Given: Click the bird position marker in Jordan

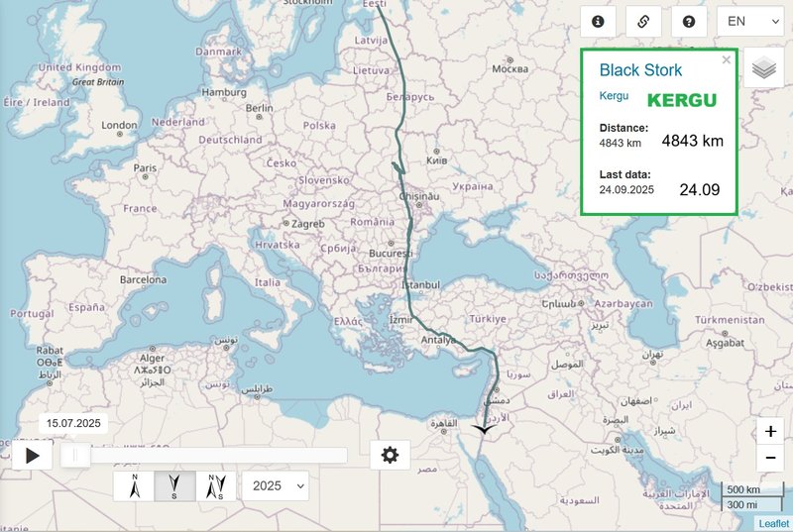Looking at the screenshot, I should pyautogui.click(x=484, y=429).
